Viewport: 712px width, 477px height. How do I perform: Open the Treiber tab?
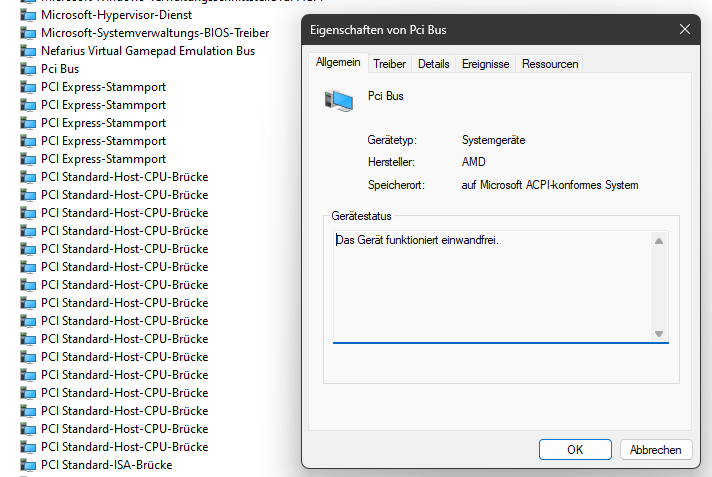coord(389,64)
